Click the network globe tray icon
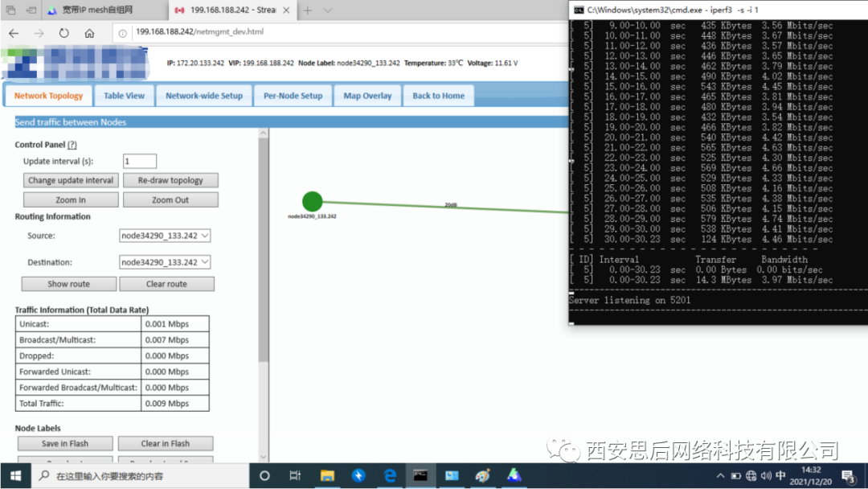868x489 pixels. [x=751, y=475]
